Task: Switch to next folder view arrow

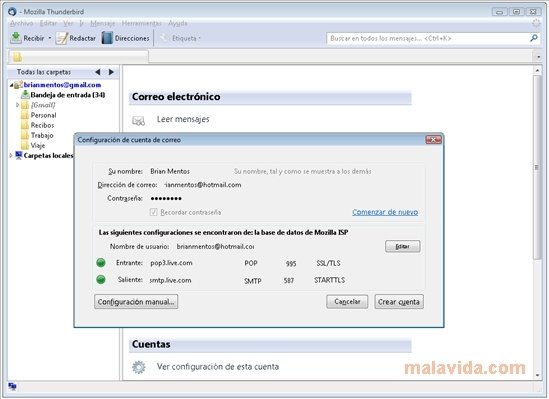Action: pyautogui.click(x=111, y=72)
